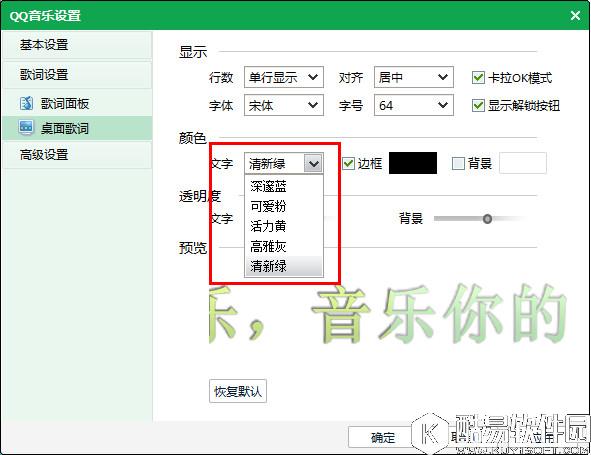This screenshot has height=455, width=591.
Task: Click the 确定 button
Action: point(383,437)
